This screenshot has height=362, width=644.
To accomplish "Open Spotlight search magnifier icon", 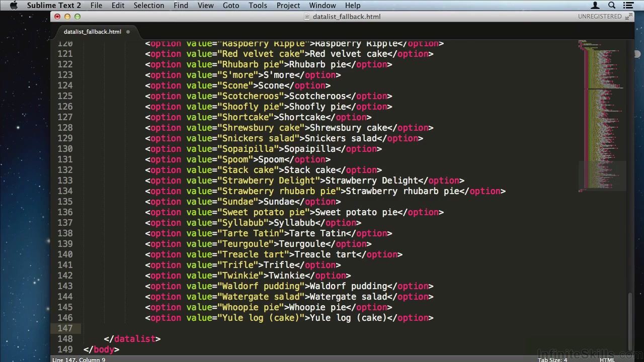I will click(612, 6).
